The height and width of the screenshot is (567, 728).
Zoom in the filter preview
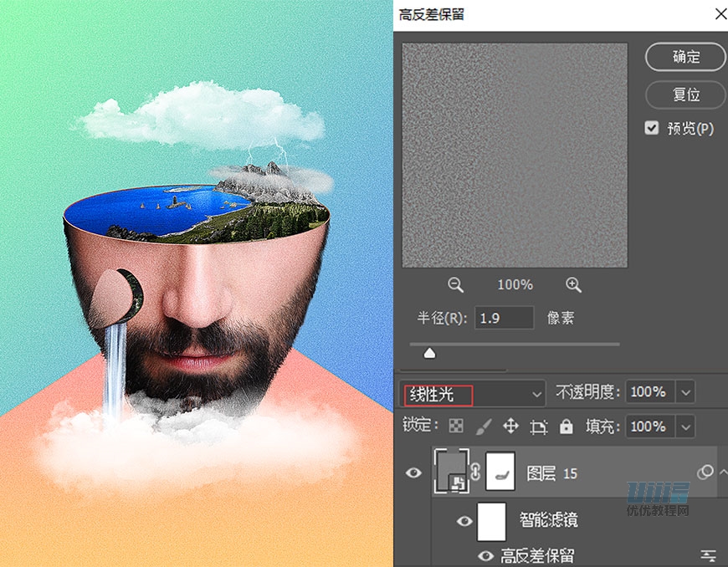[573, 284]
